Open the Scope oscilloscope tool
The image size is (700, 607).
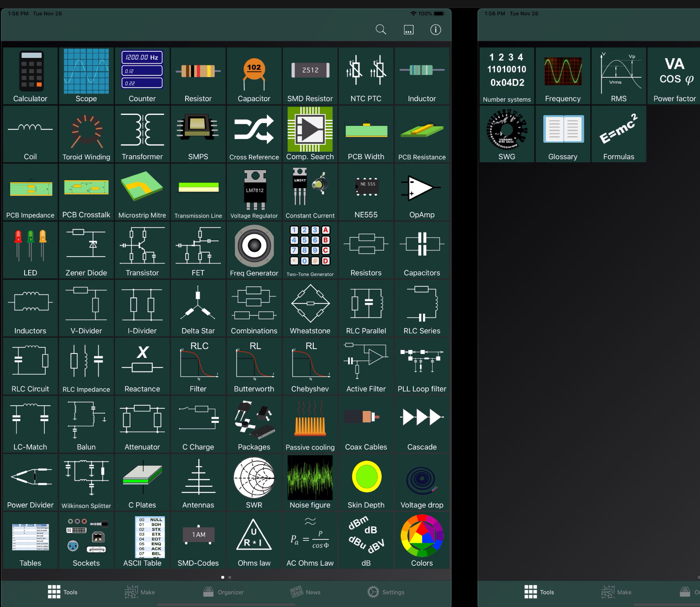click(x=86, y=76)
